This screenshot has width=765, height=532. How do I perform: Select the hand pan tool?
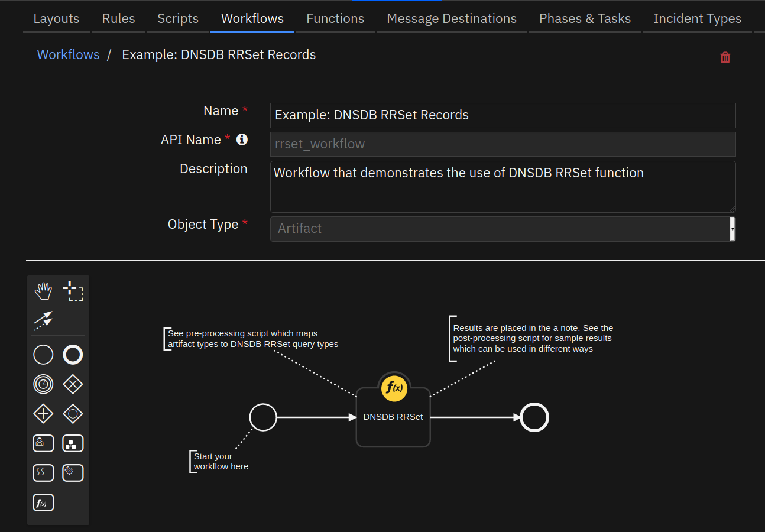pos(44,291)
